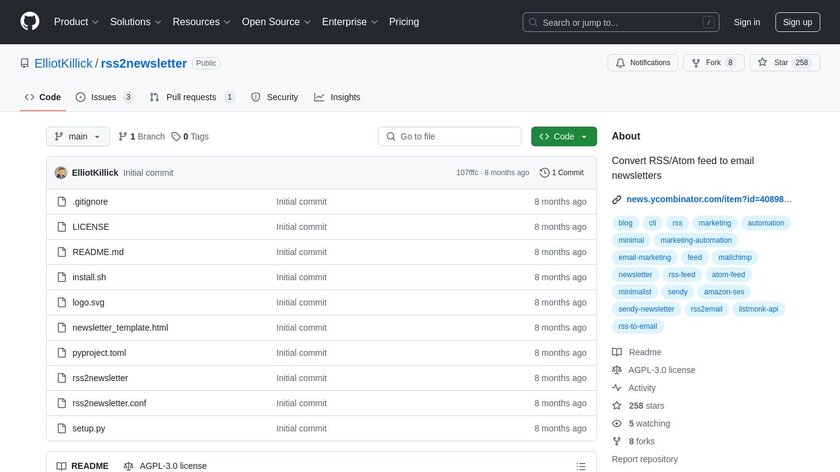
Task: Switch to the Pull requests tab
Action: pos(192,97)
